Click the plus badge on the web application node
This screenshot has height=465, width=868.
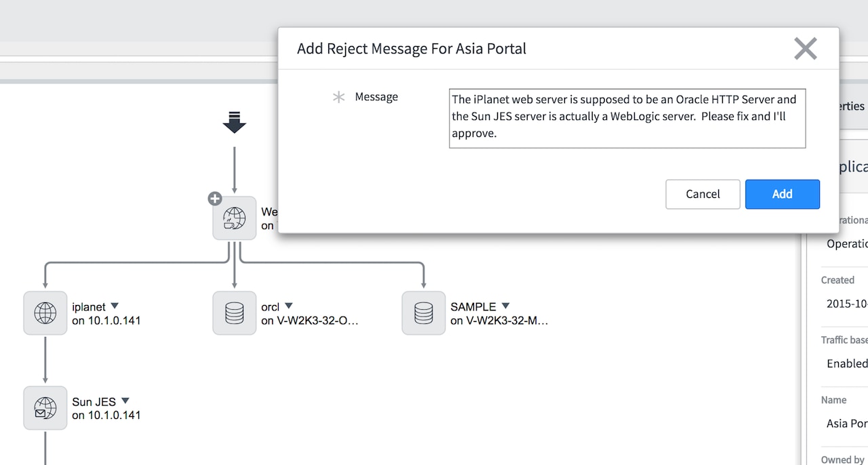214,199
